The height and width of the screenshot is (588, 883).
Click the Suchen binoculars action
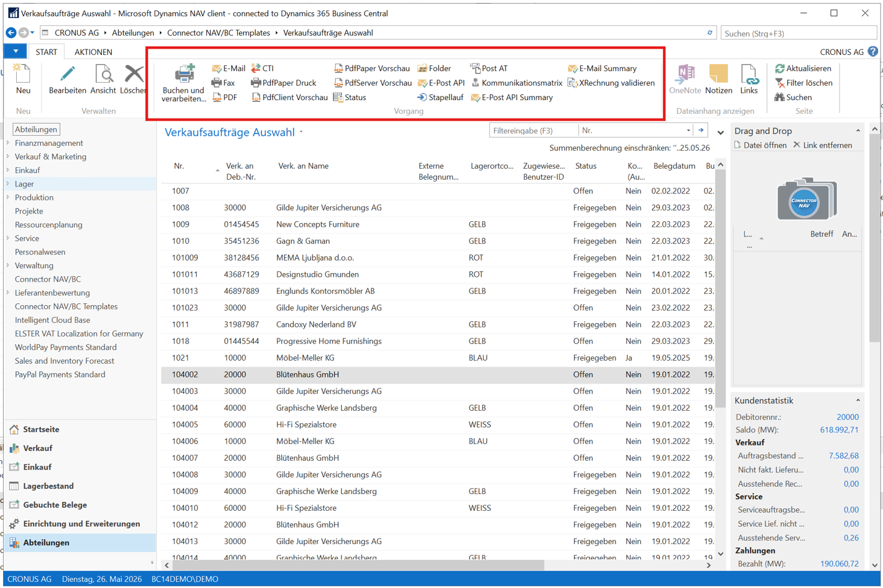(x=793, y=98)
